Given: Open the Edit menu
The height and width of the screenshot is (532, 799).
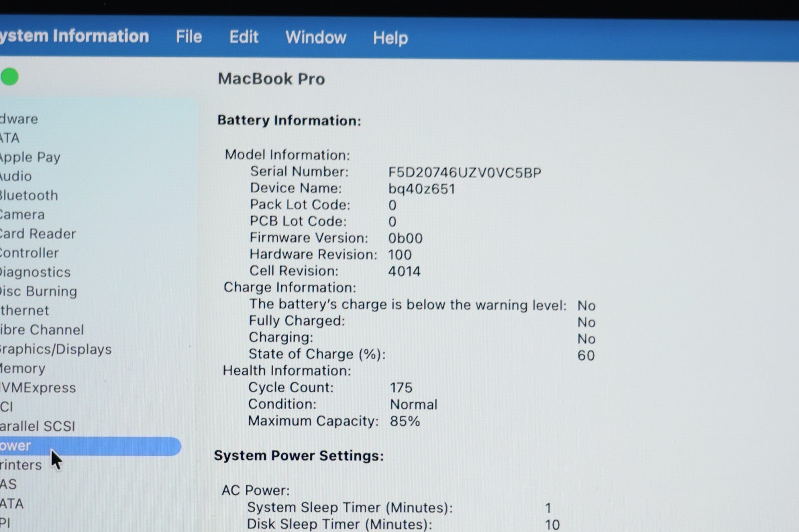Looking at the screenshot, I should pos(244,37).
